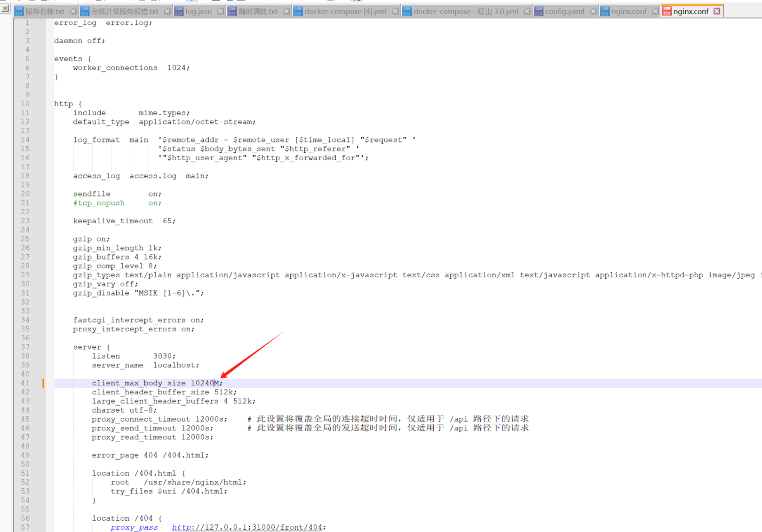Click the "large_client_header_buffers 4 512k;" line
762x532 pixels.
(x=174, y=401)
